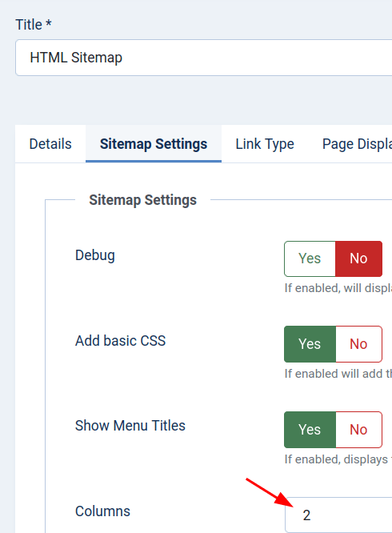Click the Show Menu Titles label
This screenshot has width=392, height=533.
(x=130, y=426)
